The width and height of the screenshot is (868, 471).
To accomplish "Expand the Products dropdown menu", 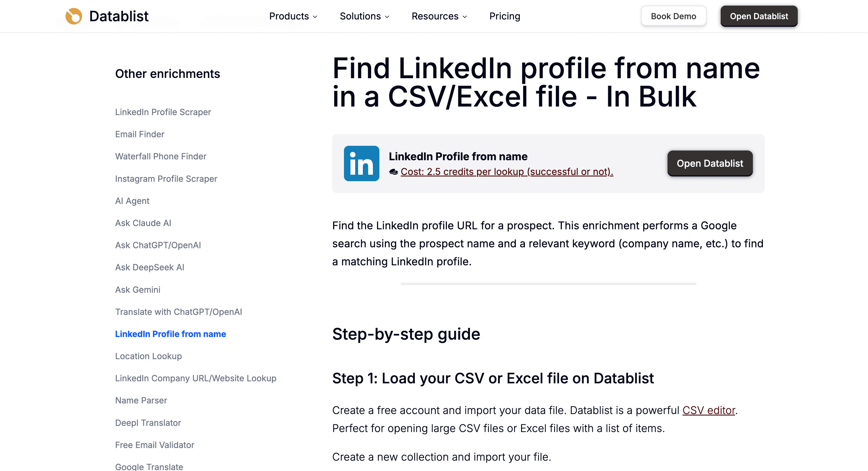I will (293, 16).
